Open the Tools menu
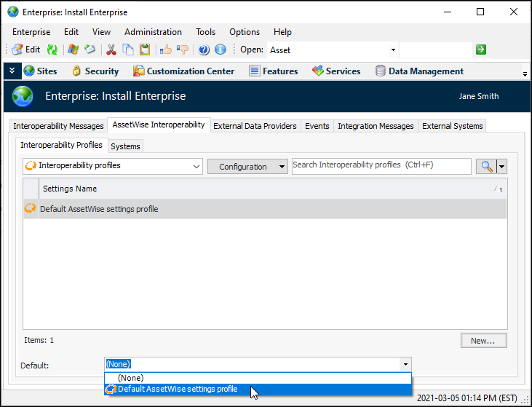Screen dimensions: 532x407 coord(205,32)
